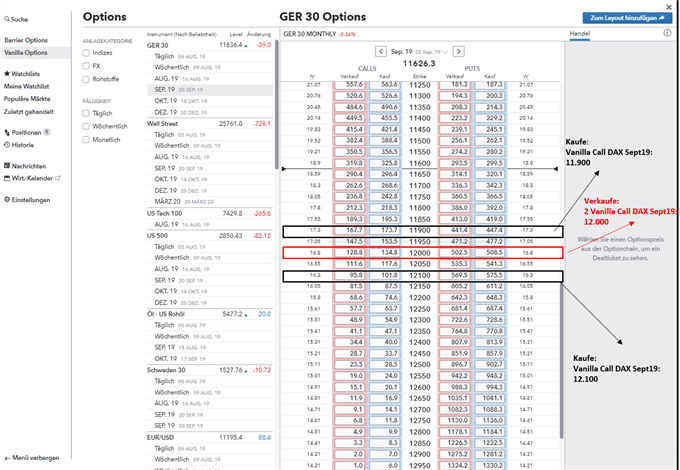The height and width of the screenshot is (470, 680).
Task: Select US Tech 100 AUG. 19 expiry
Action: [209, 224]
